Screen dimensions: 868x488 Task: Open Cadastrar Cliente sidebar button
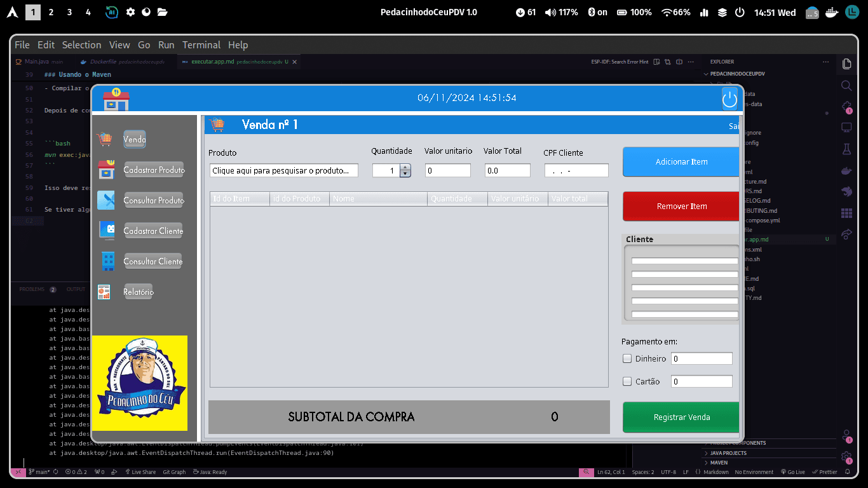pyautogui.click(x=153, y=231)
